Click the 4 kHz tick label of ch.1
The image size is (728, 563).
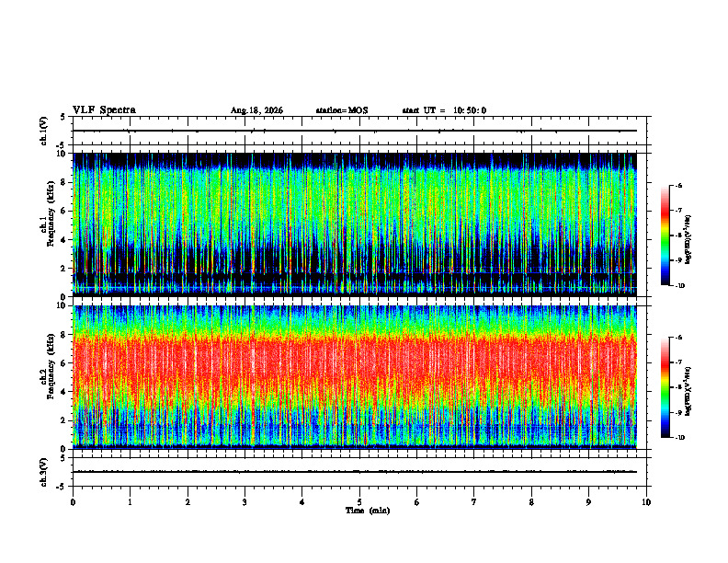[64, 240]
